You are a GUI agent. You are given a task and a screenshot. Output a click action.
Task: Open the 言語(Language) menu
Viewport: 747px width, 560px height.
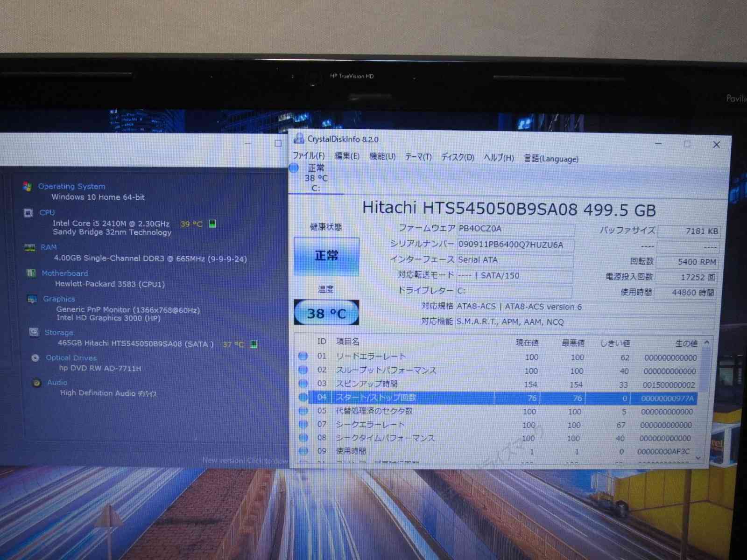[551, 159]
